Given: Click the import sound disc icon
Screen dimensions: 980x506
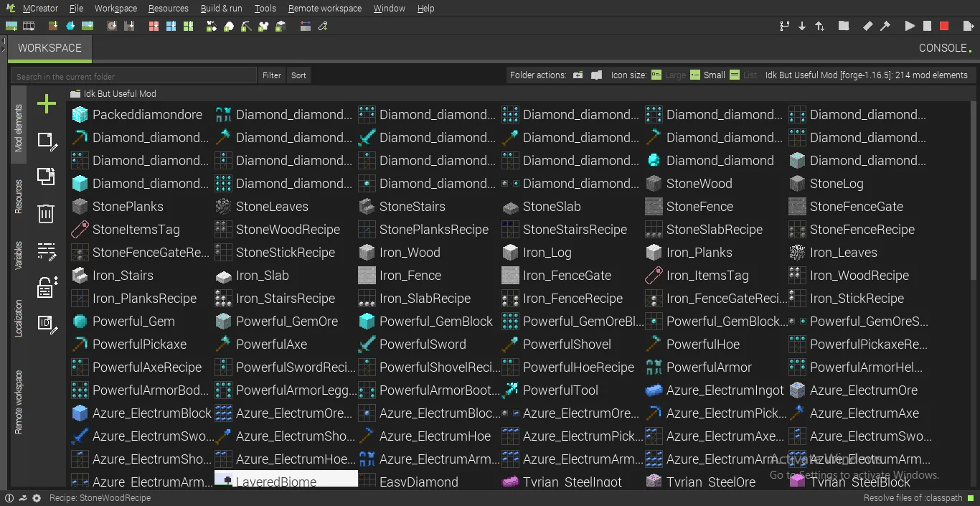Looking at the screenshot, I should (112, 26).
